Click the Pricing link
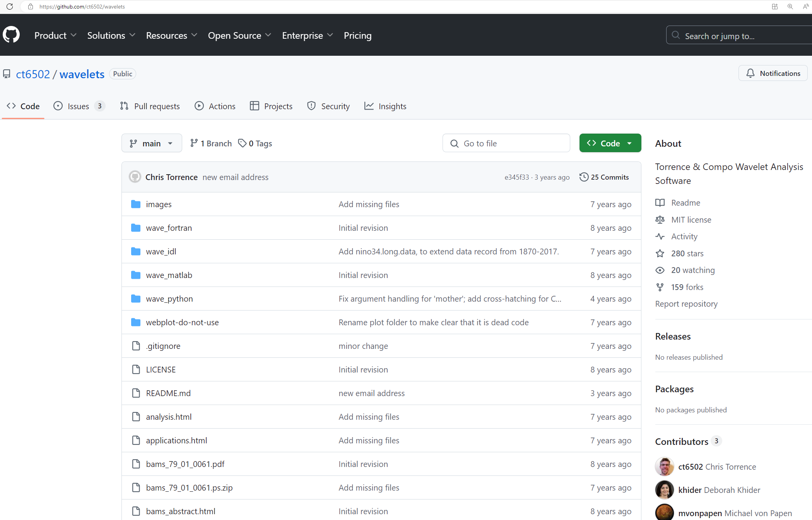812x520 pixels. tap(357, 35)
